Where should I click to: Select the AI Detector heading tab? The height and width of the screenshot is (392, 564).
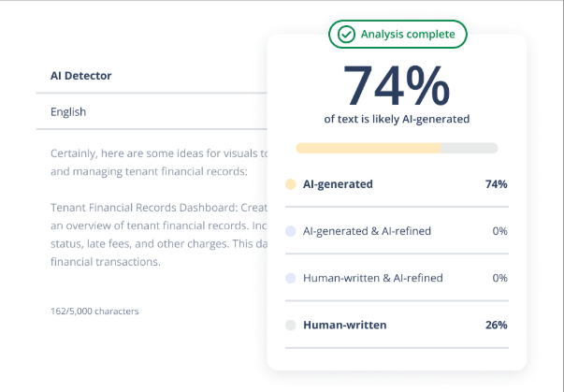[x=81, y=76]
